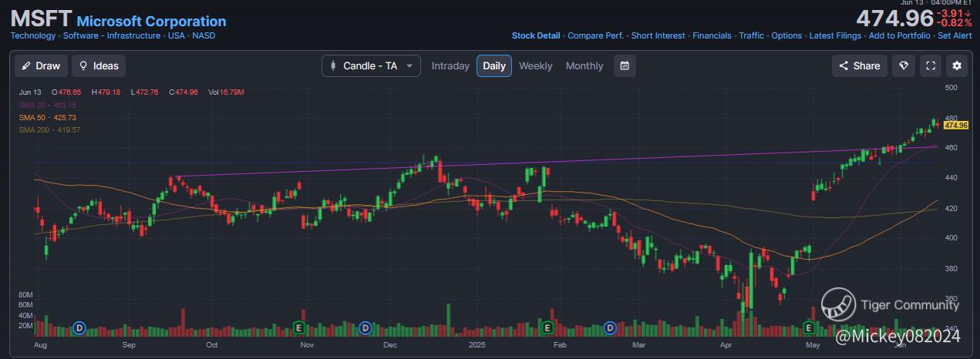Open the Traffic link
Viewport: 980px width, 359px height.
pyautogui.click(x=752, y=35)
